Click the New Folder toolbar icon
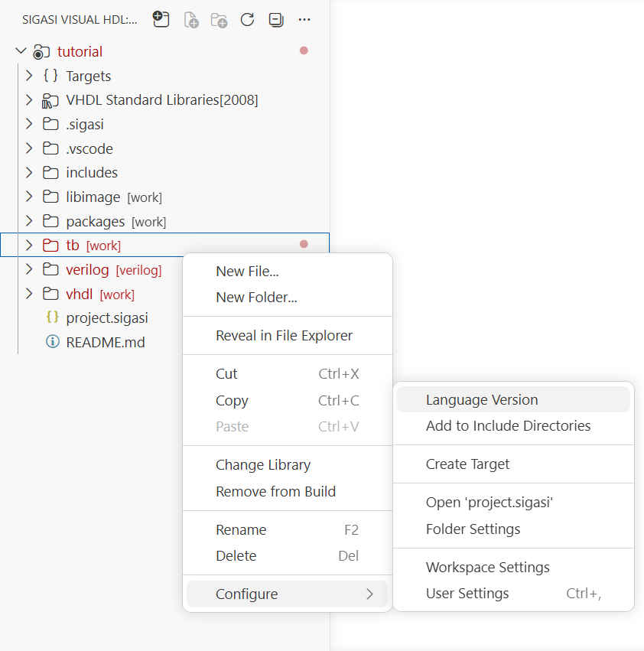This screenshot has height=651, width=644. [219, 20]
